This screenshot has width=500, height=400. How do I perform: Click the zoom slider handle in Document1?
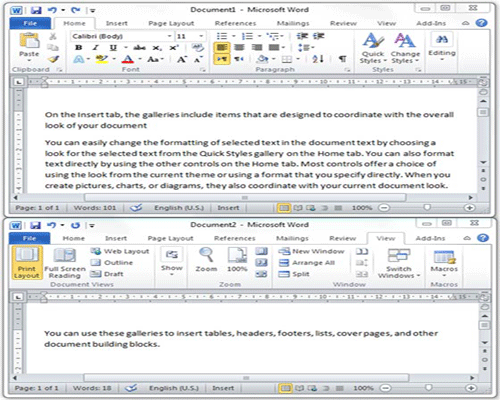427,208
